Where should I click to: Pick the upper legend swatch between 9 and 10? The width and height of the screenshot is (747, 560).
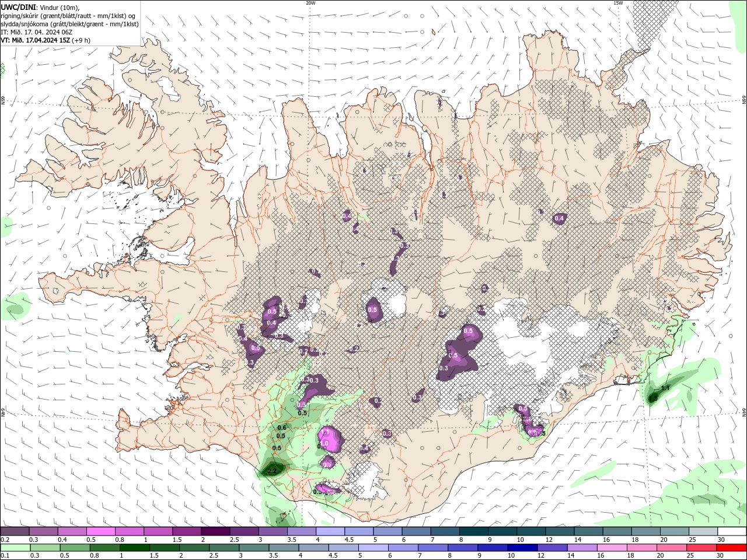(502, 531)
